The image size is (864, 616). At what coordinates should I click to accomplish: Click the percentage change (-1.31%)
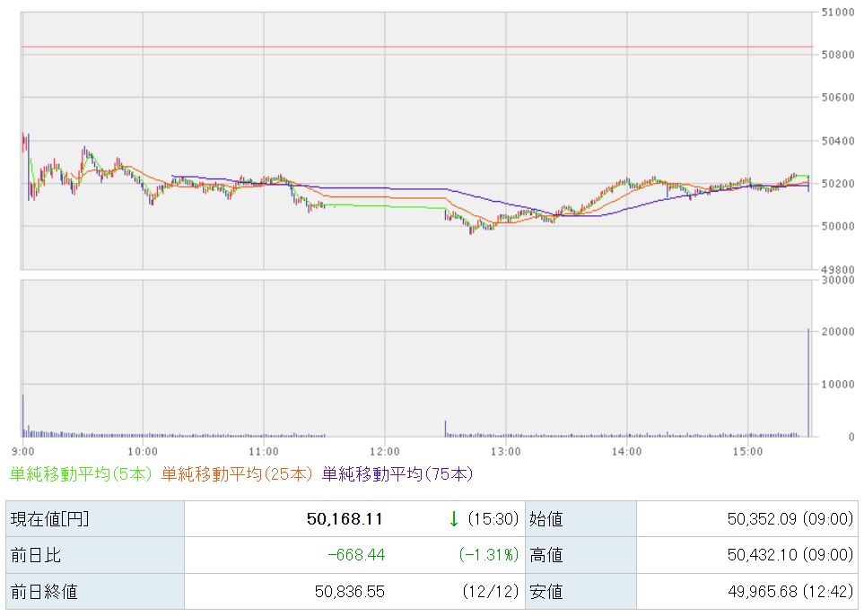[489, 555]
